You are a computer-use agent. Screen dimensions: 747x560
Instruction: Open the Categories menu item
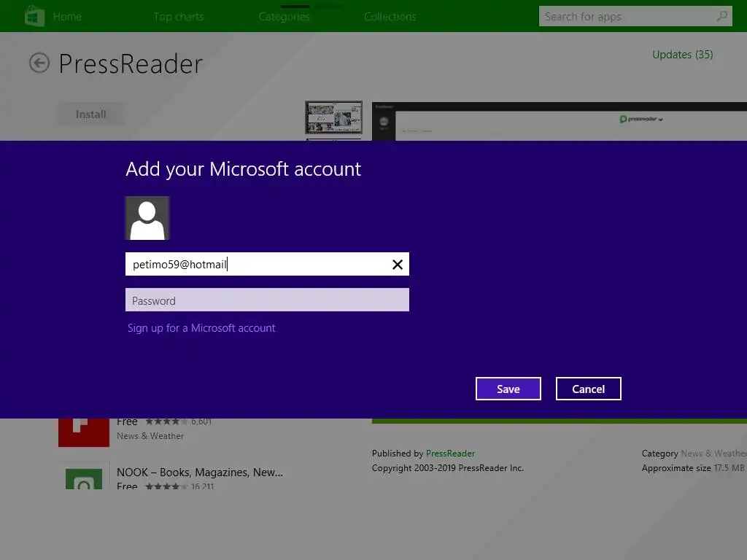[285, 17]
